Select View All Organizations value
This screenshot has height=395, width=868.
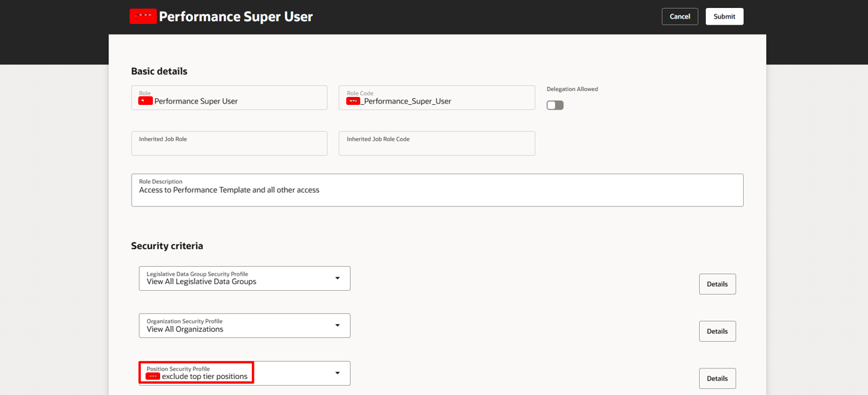click(185, 329)
